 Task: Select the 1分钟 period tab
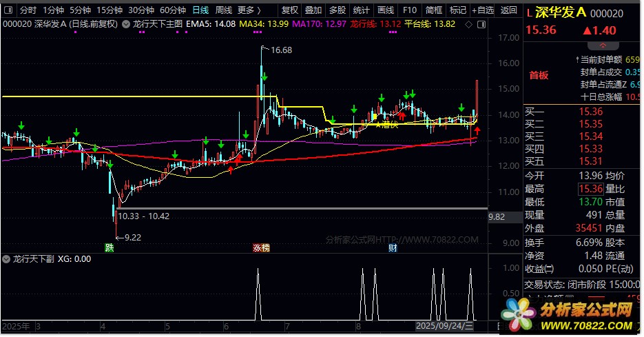(54, 10)
